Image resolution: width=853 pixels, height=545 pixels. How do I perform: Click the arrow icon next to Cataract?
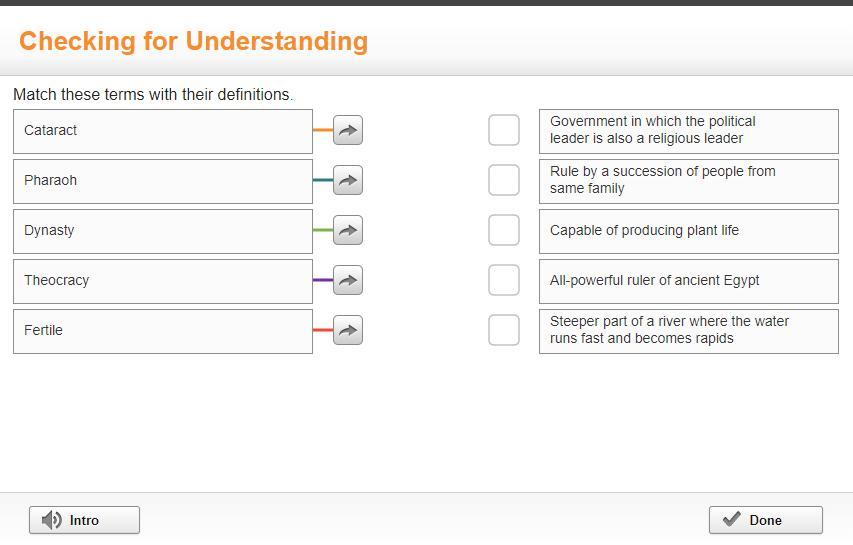[x=347, y=130]
